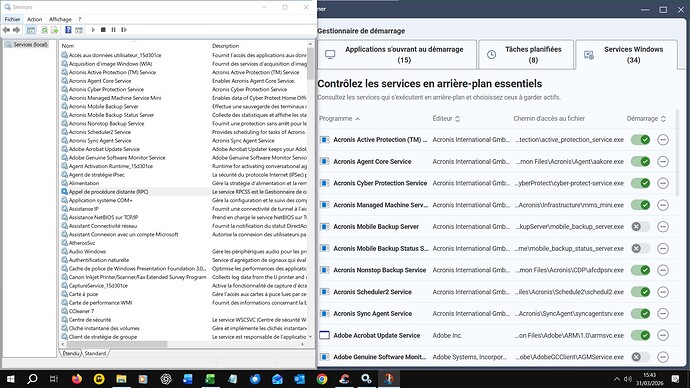
Task: Launch Google Chrome from the taskbar
Action: tap(322, 379)
